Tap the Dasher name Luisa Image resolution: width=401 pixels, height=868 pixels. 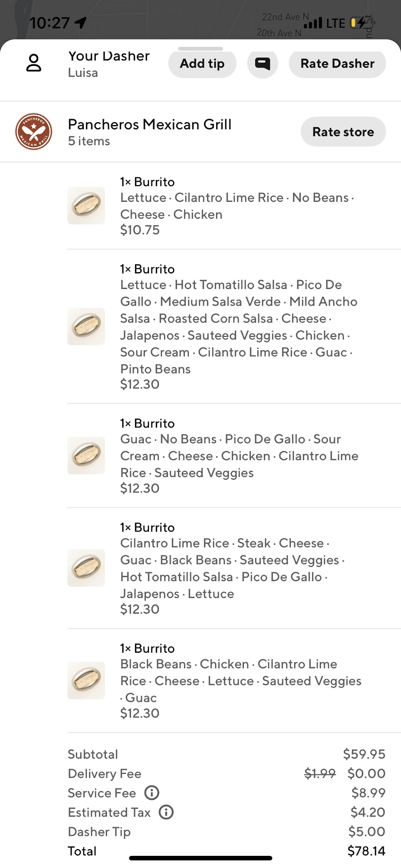83,73
